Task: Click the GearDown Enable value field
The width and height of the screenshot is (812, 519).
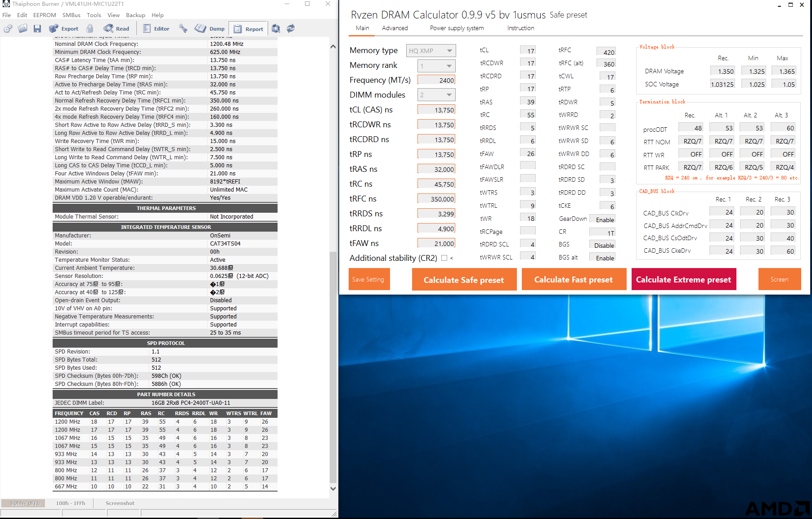Action: [602, 219]
